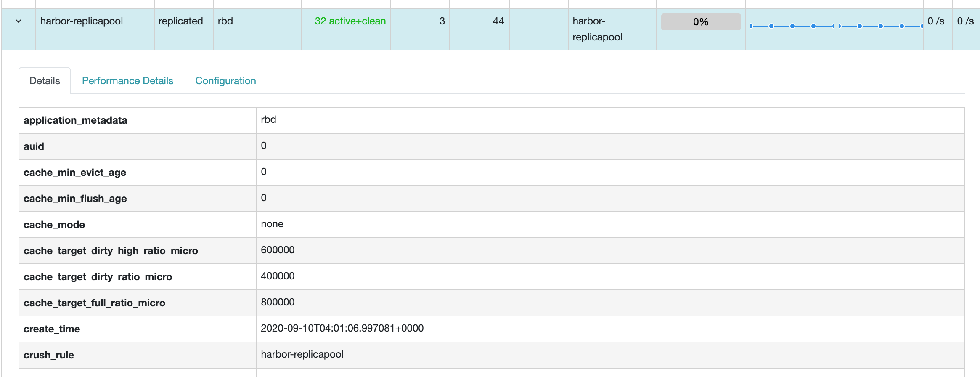The height and width of the screenshot is (377, 980).
Task: Select the harbor-replicapool pool name cell
Action: coord(82,21)
